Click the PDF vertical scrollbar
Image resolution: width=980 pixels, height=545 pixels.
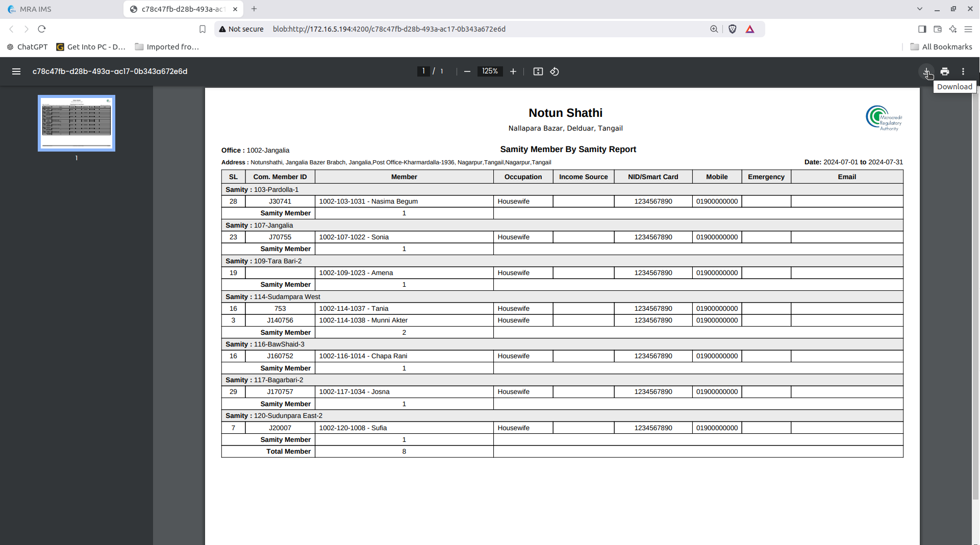975,296
